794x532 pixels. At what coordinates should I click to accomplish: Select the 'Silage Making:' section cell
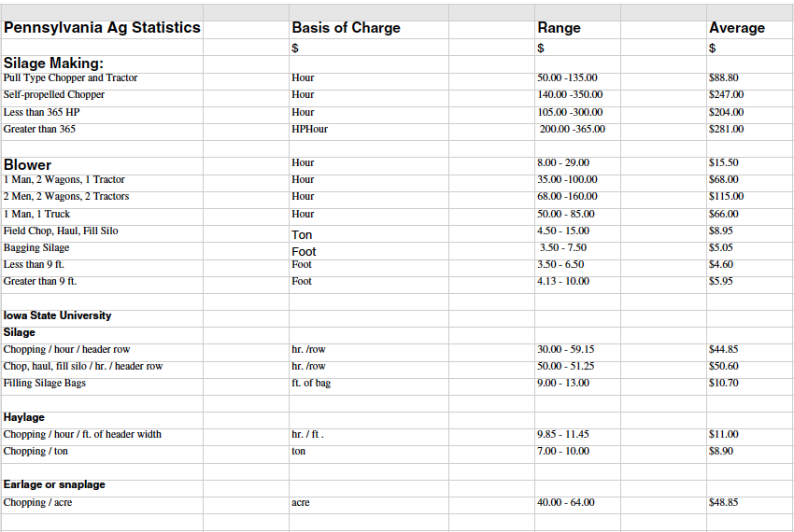[53, 63]
